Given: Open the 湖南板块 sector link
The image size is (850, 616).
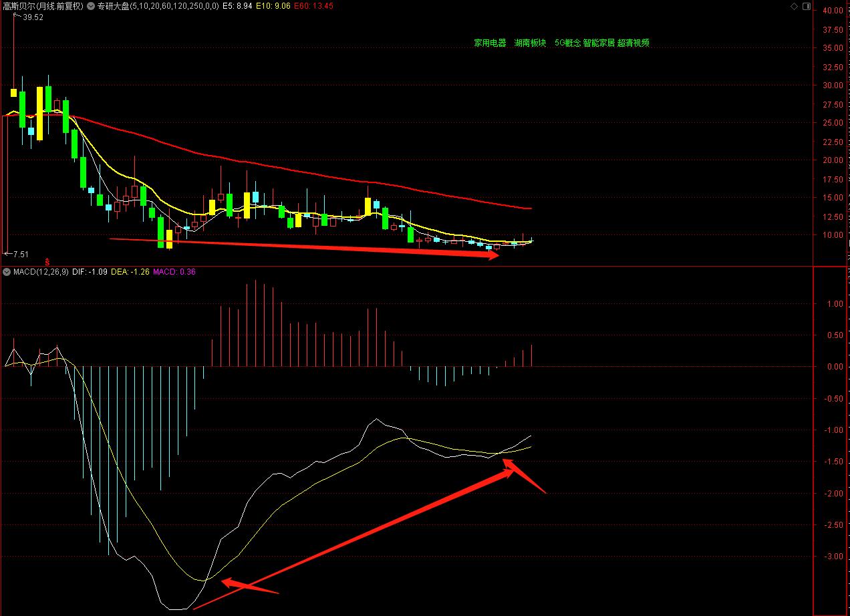Looking at the screenshot, I should 530,43.
